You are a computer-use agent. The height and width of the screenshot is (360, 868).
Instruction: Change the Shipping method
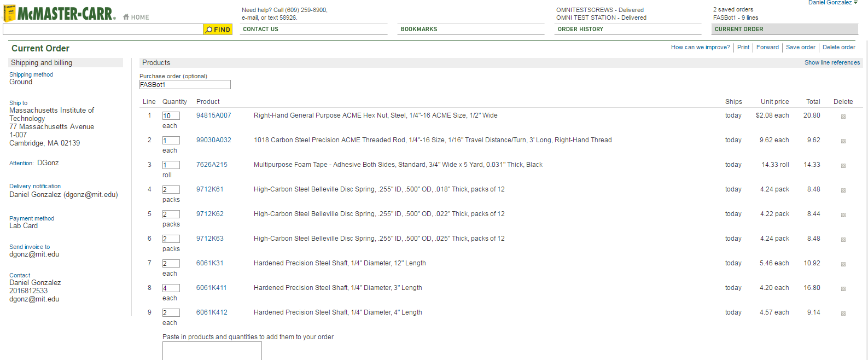click(x=31, y=74)
